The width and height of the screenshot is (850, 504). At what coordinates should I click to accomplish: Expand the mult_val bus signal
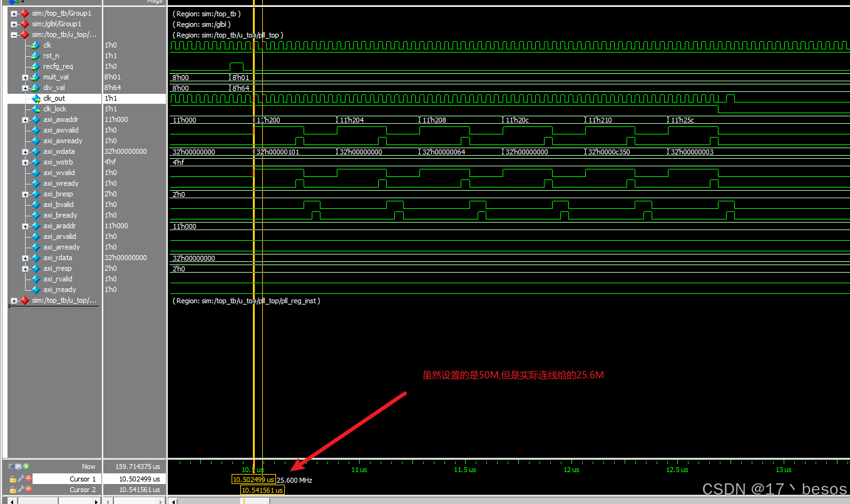(x=25, y=77)
